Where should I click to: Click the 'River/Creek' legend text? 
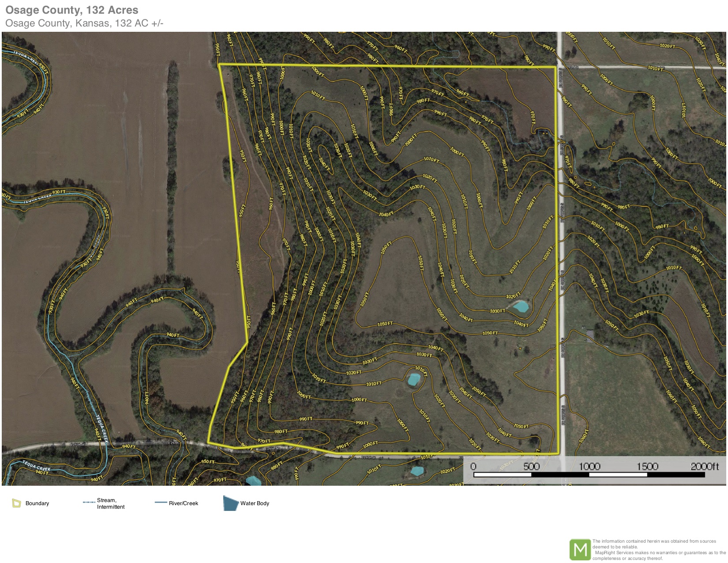coord(183,503)
